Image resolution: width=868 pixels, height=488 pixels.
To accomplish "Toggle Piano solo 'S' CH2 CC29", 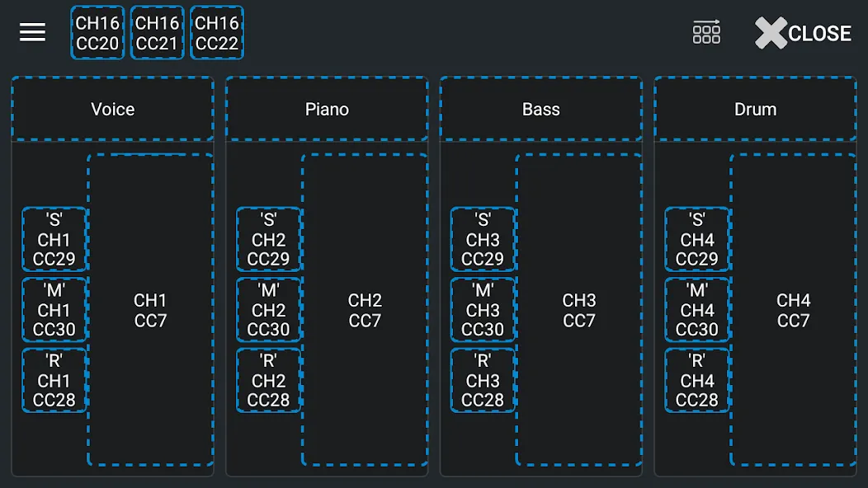I will [268, 239].
